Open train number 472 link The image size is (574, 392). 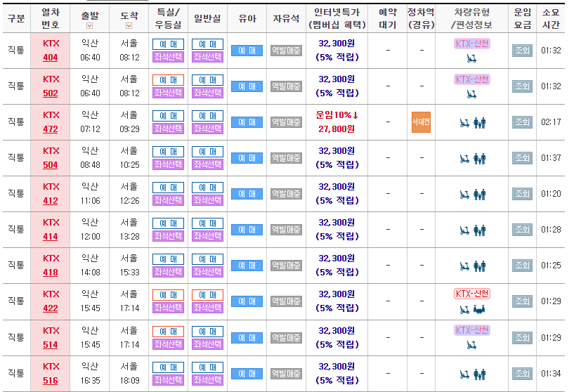tap(50, 129)
